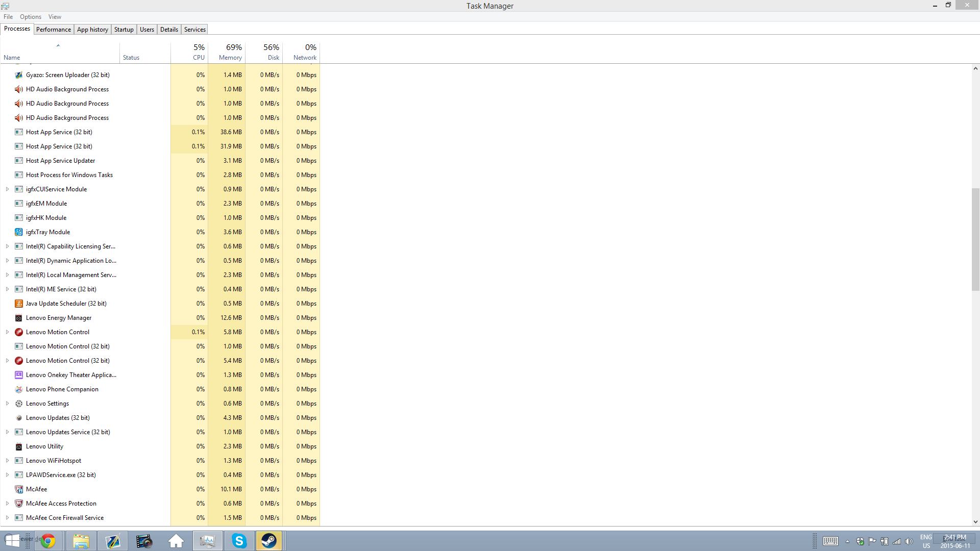Expand the Lenovo Motion Control process group
Screen dimensions: 980x551
click(7, 332)
